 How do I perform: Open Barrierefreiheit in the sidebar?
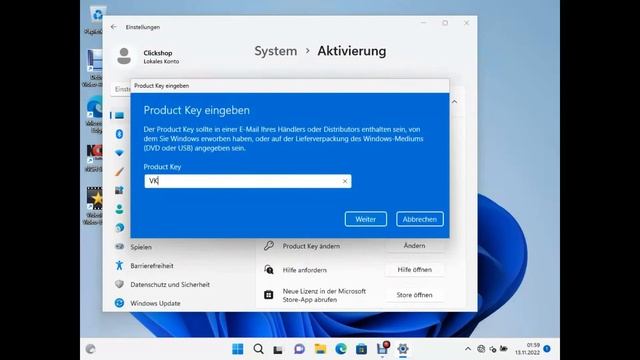(152, 266)
